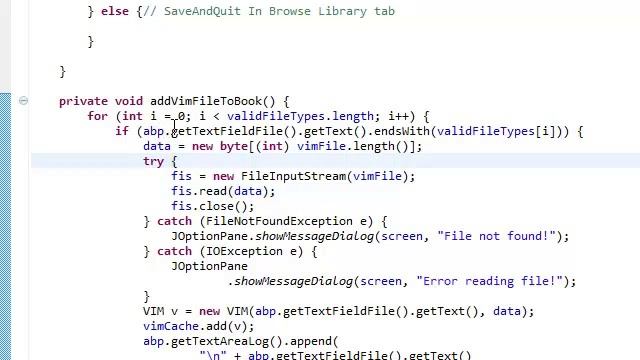Click the private keyword of method declaration

(84, 101)
